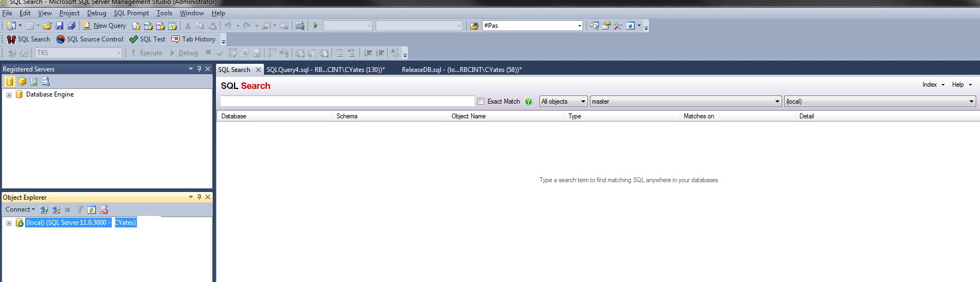
Task: Click the Save disk icon in toolbar
Action: (x=59, y=26)
